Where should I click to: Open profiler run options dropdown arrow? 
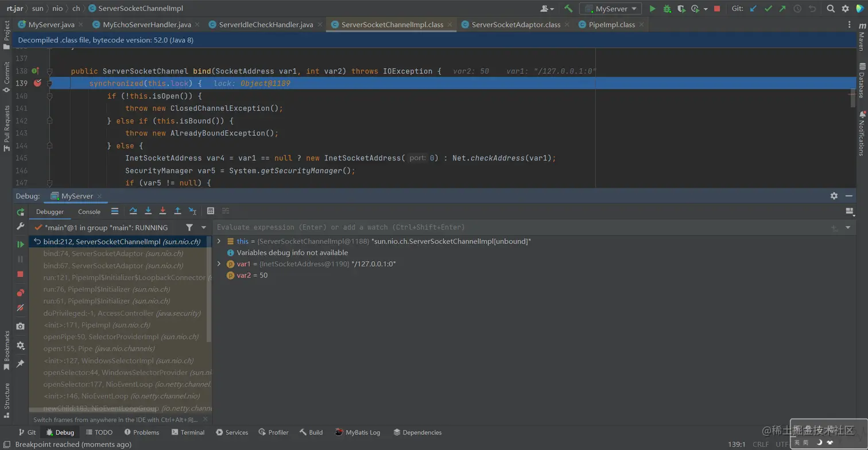click(705, 9)
